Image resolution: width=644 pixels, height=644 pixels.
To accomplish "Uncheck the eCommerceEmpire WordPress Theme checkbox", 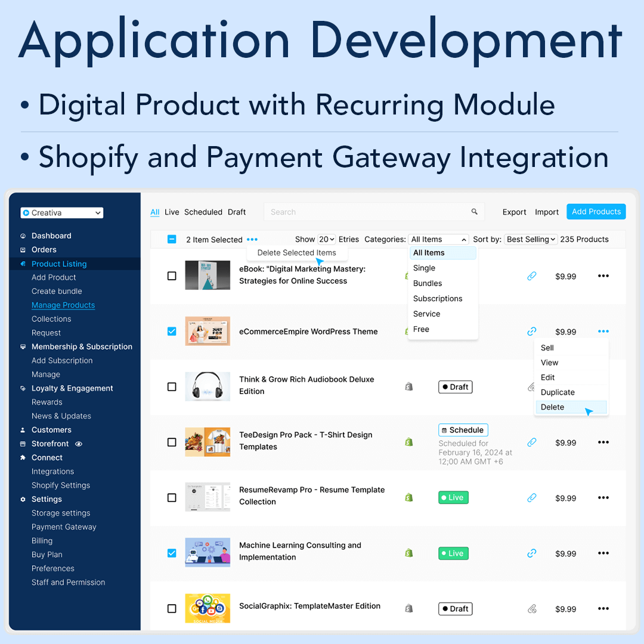I will [x=172, y=332].
